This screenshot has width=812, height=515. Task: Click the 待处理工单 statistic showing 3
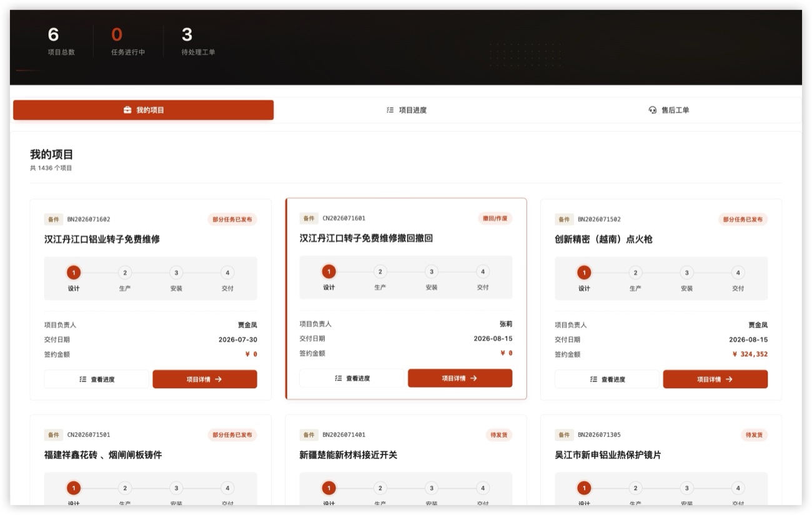tap(198, 41)
